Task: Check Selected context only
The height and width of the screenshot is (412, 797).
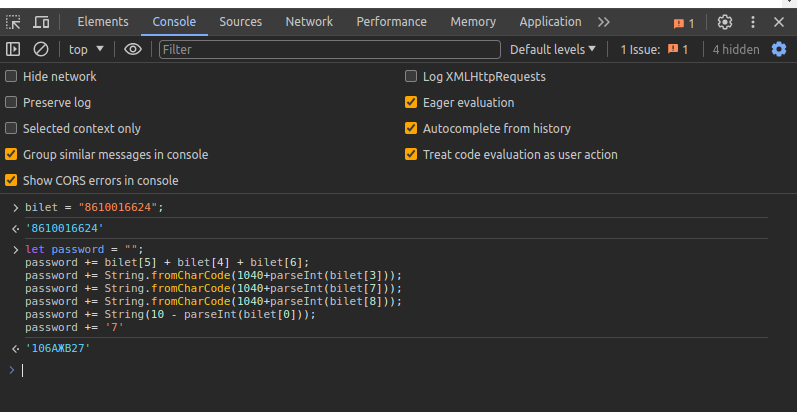Action: pos(11,129)
